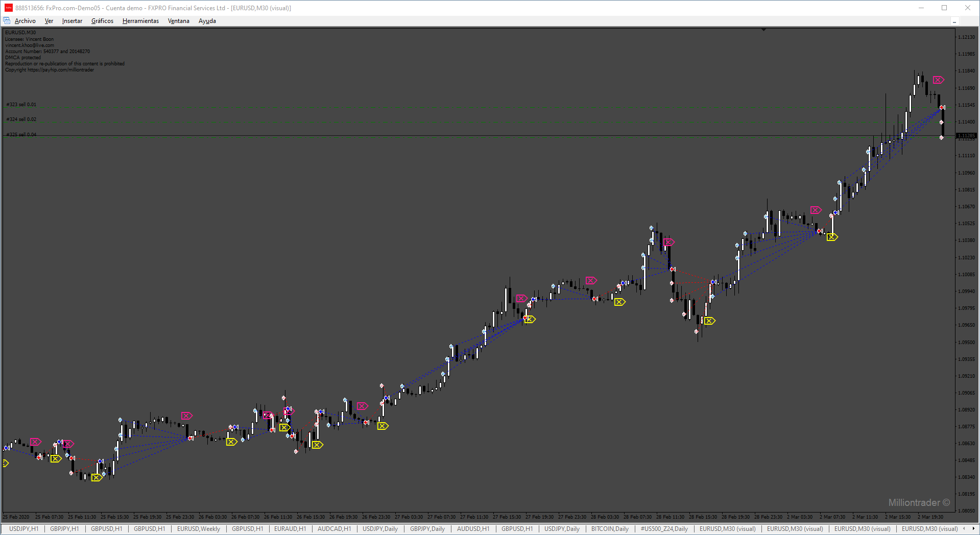Switch to the EURUSD,Weekly chart tab
The height and width of the screenshot is (535, 980).
tap(199, 529)
